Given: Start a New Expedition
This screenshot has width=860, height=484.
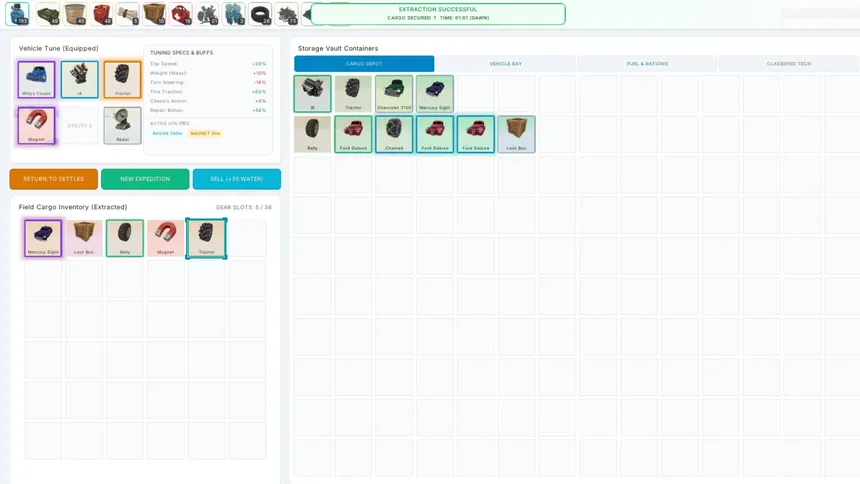Looking at the screenshot, I should click(145, 179).
